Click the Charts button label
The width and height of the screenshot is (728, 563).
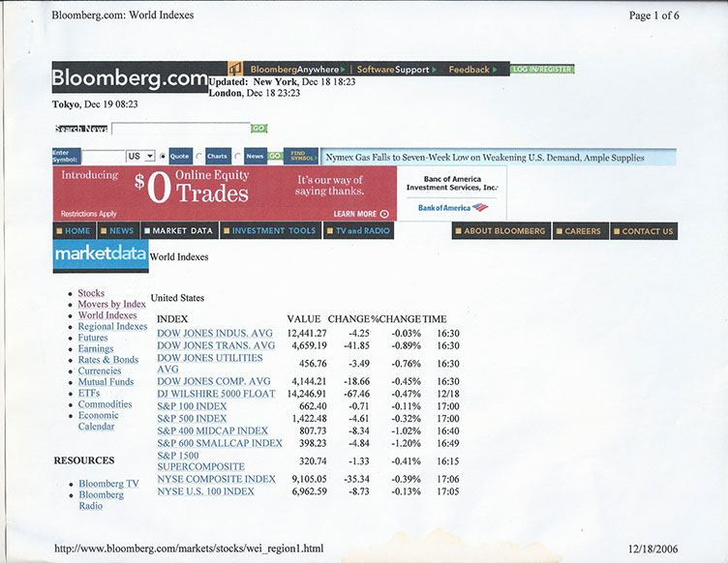click(x=217, y=157)
